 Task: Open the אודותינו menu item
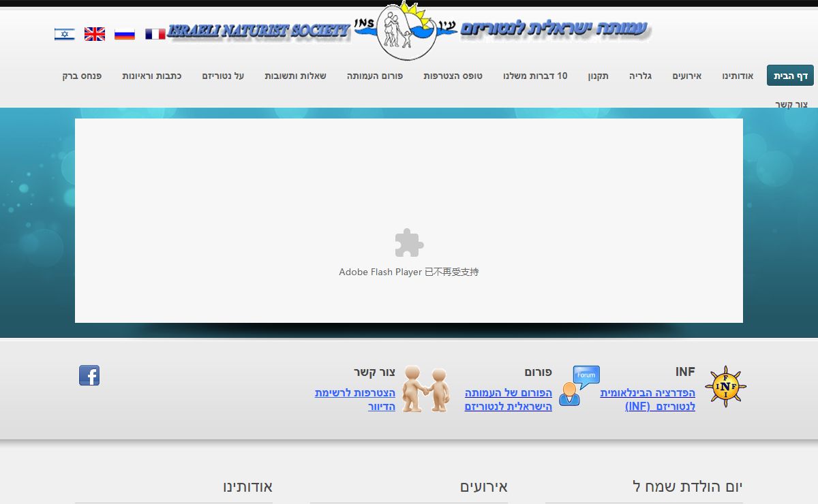pyautogui.click(x=738, y=76)
